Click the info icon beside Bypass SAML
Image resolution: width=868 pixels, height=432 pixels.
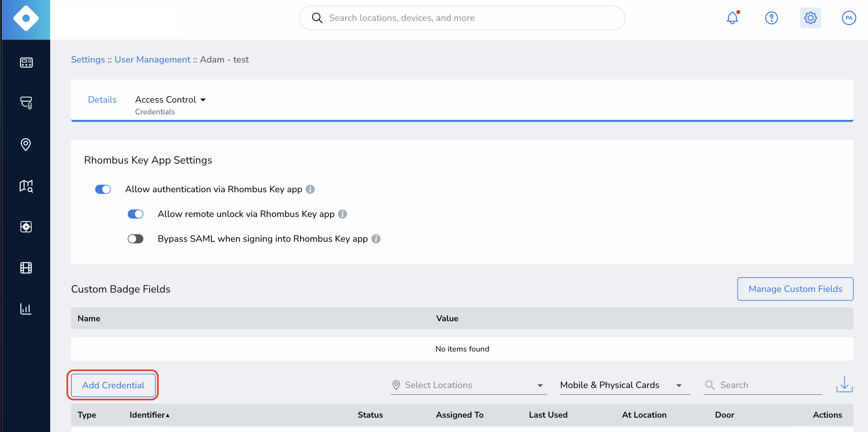point(376,239)
